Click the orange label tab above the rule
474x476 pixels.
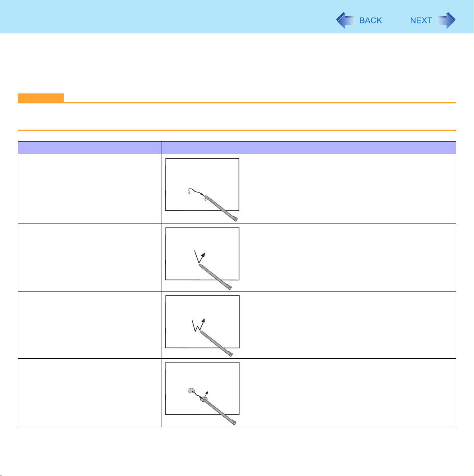click(41, 98)
